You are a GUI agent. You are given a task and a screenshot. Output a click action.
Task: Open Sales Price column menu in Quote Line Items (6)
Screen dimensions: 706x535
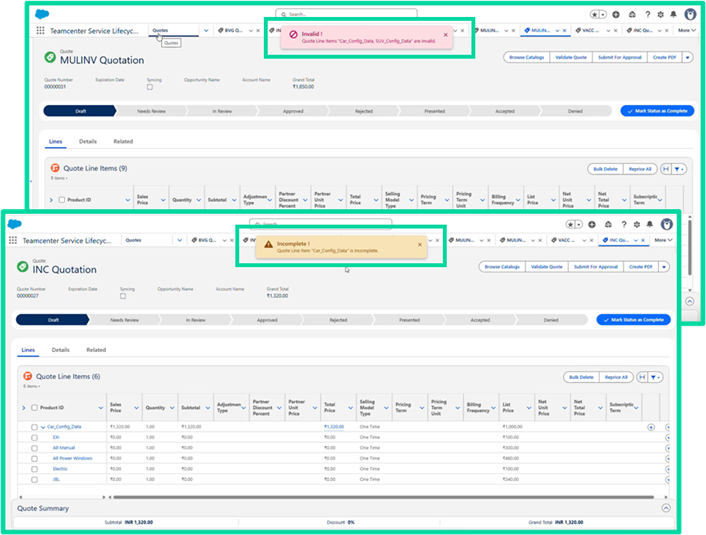tap(136, 408)
